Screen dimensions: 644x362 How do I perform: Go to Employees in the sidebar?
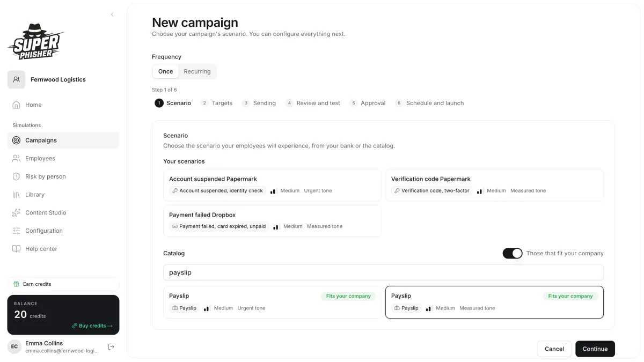click(63, 159)
